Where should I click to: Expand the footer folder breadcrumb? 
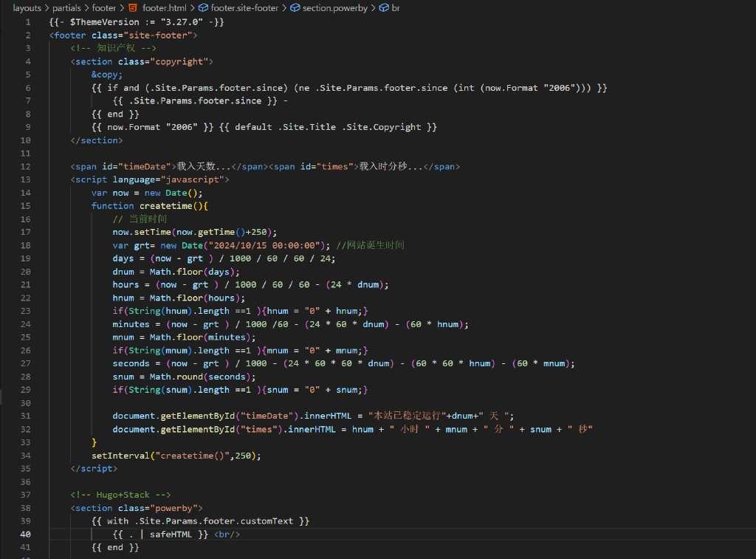click(104, 7)
